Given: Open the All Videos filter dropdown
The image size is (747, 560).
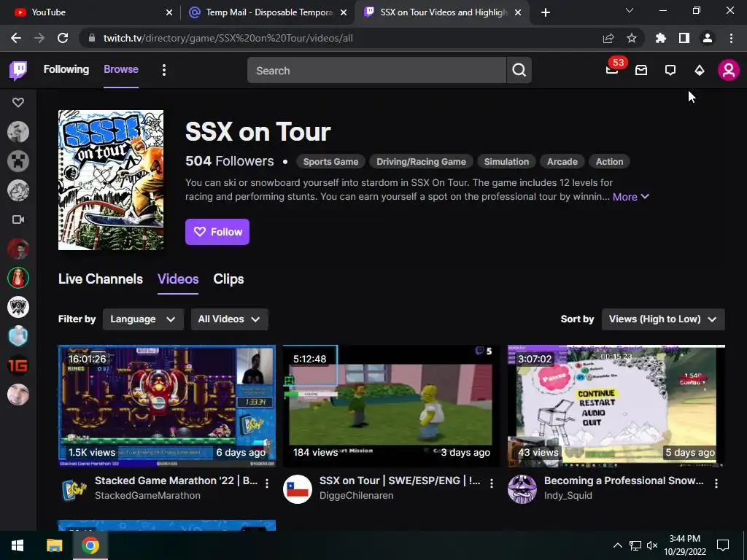Looking at the screenshot, I should tap(230, 319).
